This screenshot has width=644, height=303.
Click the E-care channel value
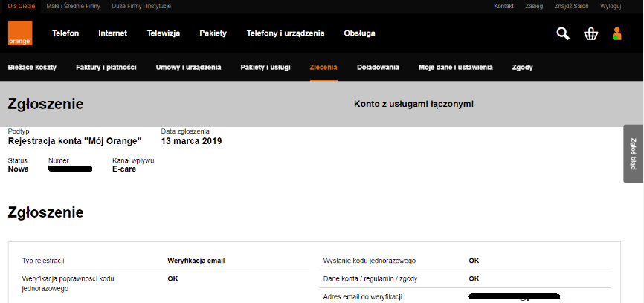tap(124, 169)
